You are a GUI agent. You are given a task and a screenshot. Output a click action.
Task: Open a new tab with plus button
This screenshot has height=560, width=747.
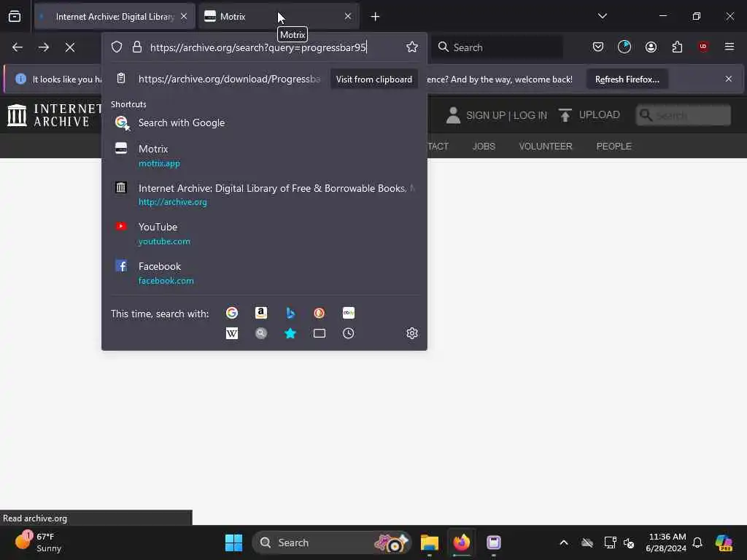(375, 17)
